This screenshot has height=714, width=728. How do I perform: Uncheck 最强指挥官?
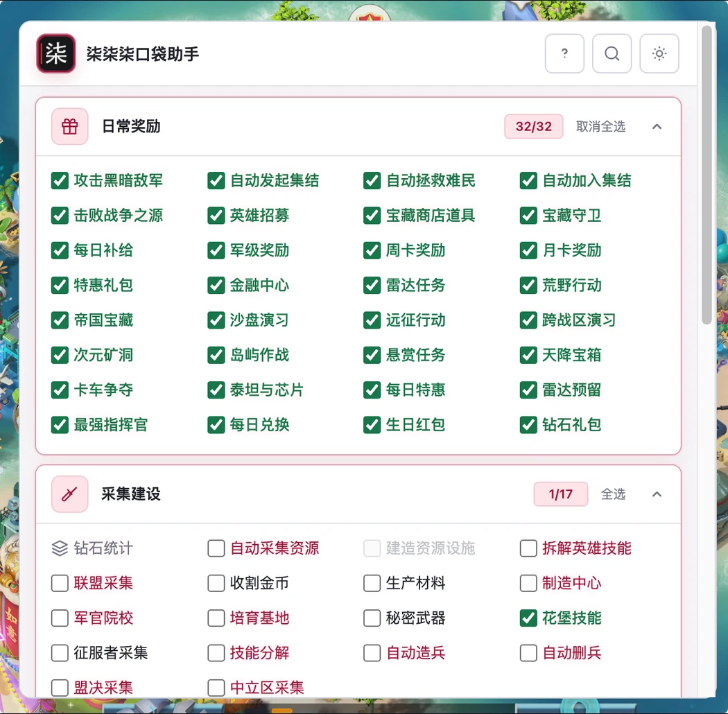60,425
